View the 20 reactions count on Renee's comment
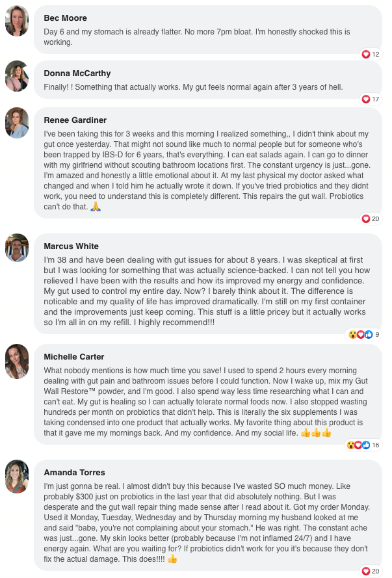The height and width of the screenshot is (578, 392). tap(376, 218)
